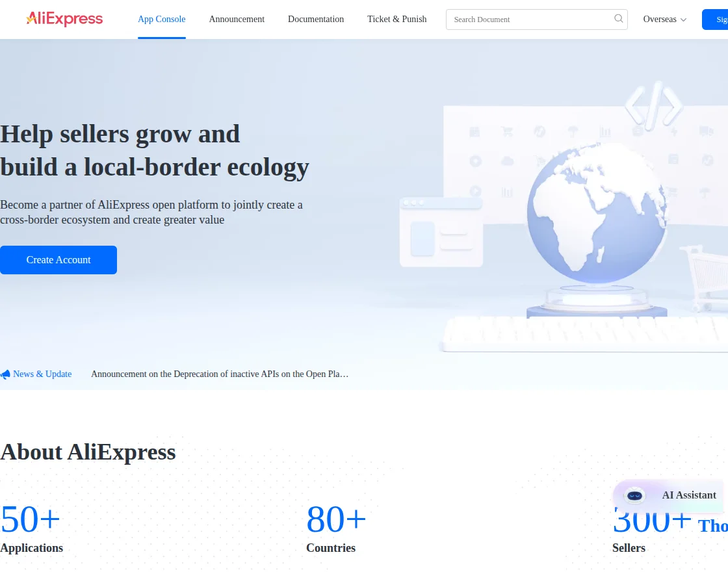Open the Announcement menu item

tap(237, 19)
